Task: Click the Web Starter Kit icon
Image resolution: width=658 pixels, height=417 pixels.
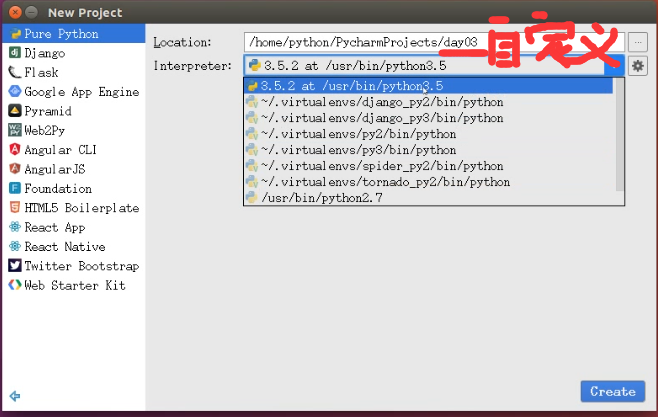Action: [15, 285]
